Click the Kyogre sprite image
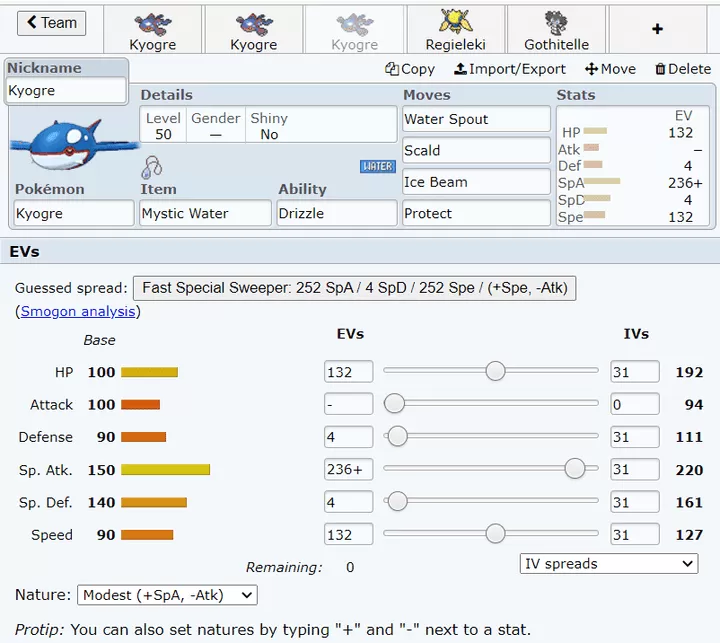 tap(73, 145)
